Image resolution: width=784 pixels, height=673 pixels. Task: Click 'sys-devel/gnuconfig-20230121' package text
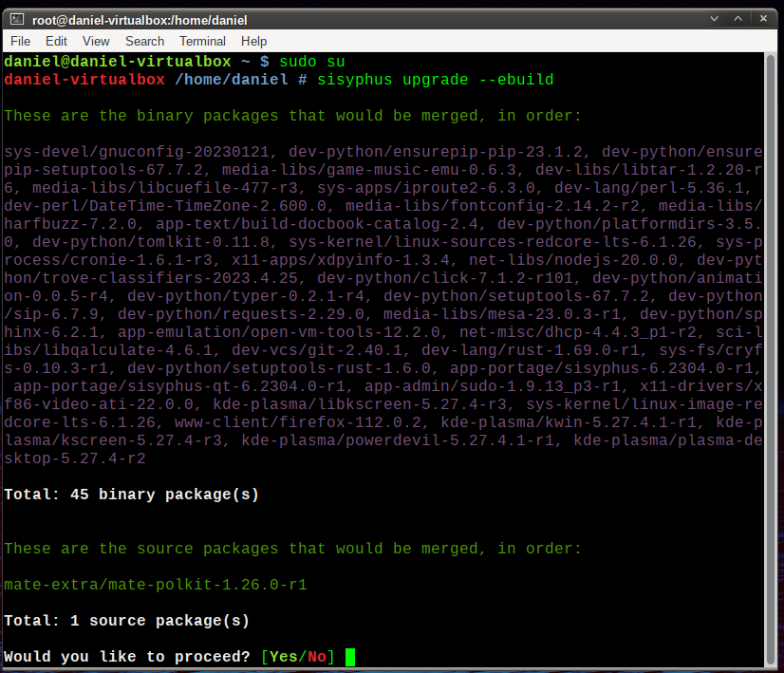point(137,152)
